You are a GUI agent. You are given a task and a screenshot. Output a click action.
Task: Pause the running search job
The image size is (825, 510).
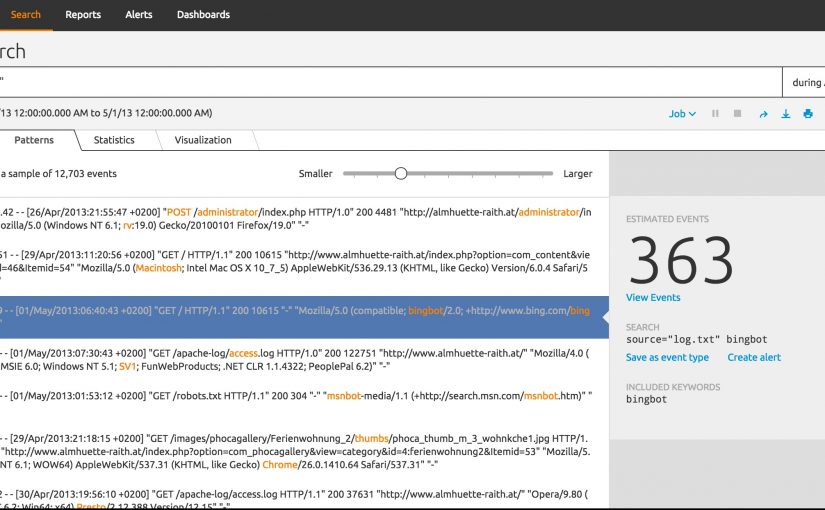pos(715,114)
